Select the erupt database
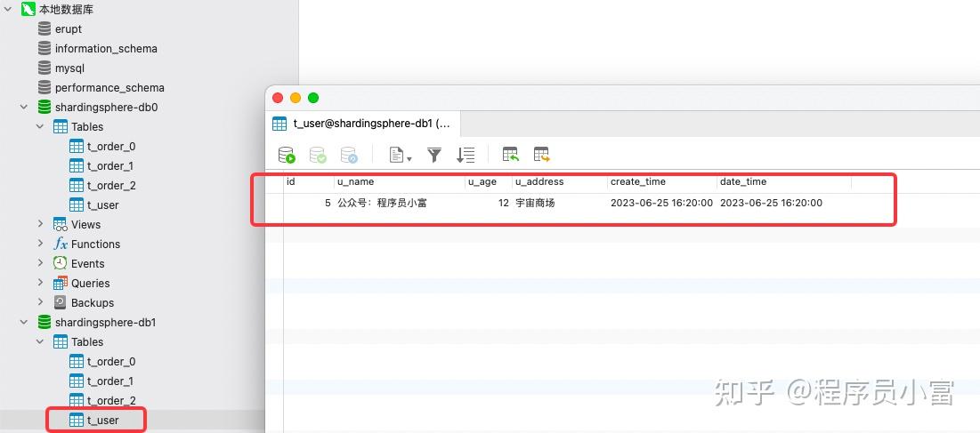The height and width of the screenshot is (433, 980). tap(69, 28)
